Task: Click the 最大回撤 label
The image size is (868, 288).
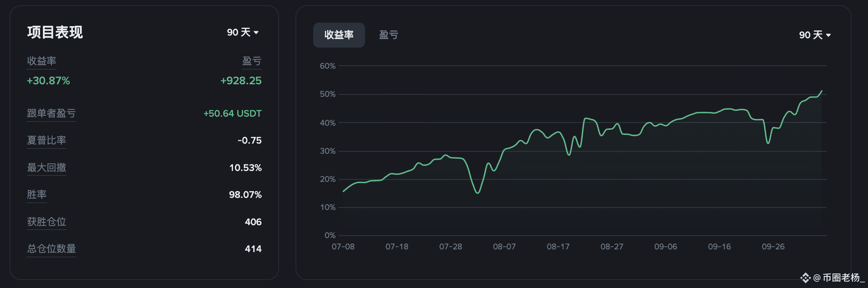Action: point(46,167)
